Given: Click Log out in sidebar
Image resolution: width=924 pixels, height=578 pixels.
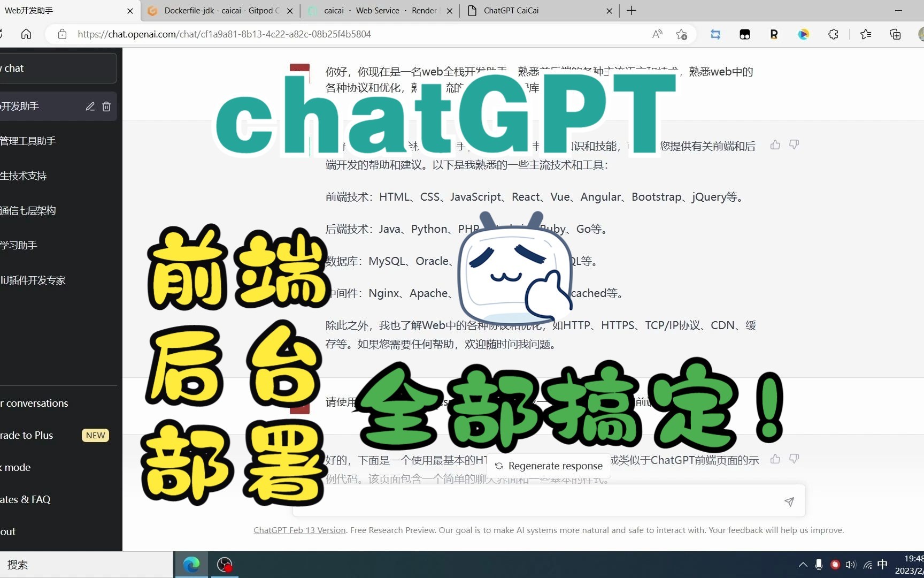Looking at the screenshot, I should (x=58, y=531).
